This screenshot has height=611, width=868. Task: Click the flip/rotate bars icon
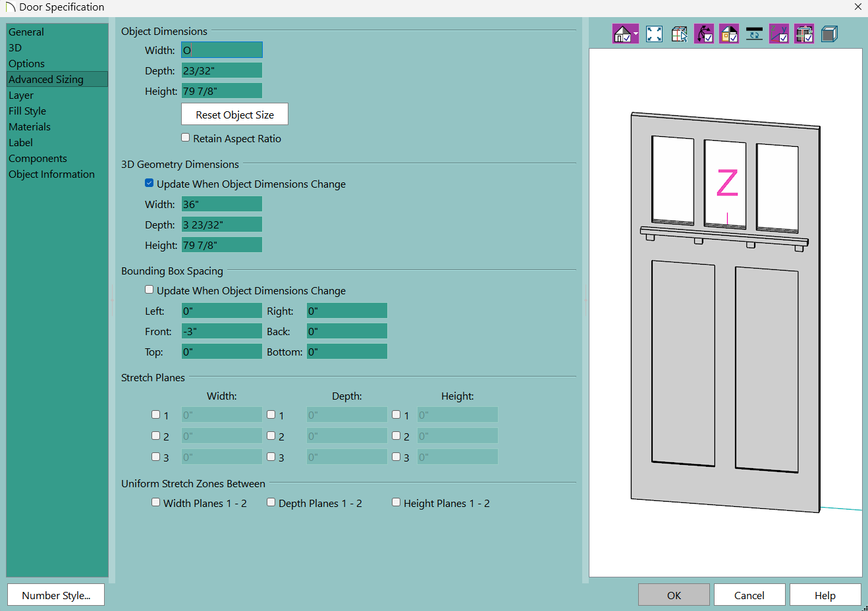point(754,34)
